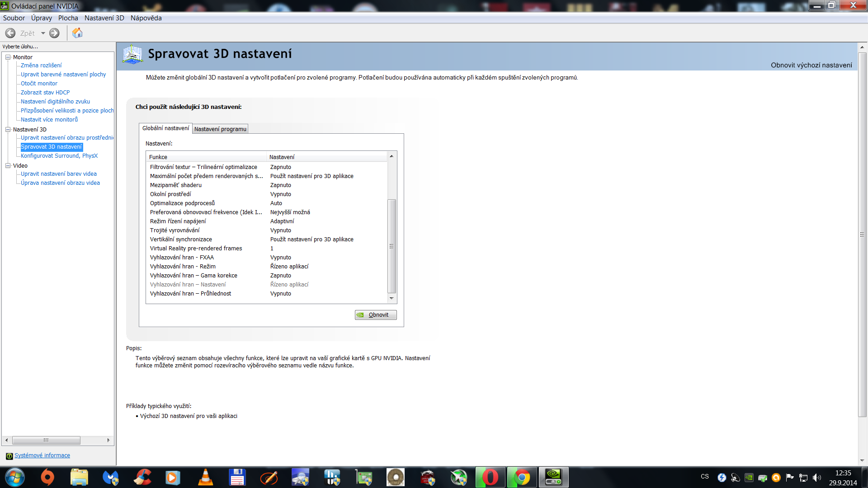Open Změna rozlišení link
This screenshot has height=488, width=868.
41,66
